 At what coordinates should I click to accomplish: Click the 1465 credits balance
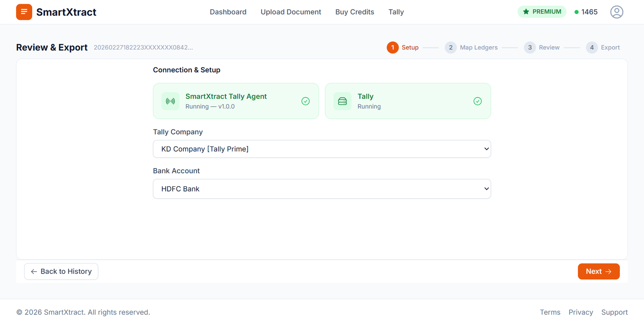pos(586,12)
